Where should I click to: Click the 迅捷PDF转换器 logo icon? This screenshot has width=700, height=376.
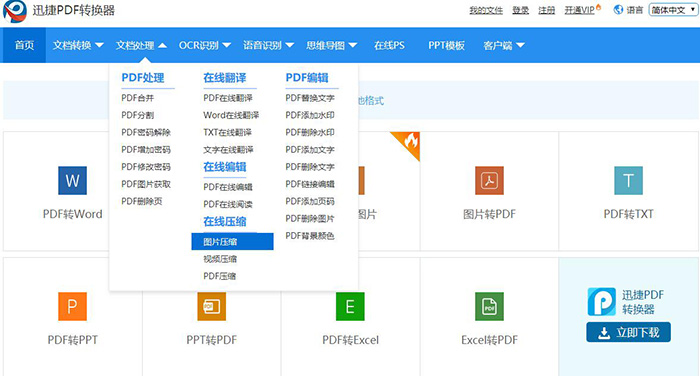coord(15,11)
